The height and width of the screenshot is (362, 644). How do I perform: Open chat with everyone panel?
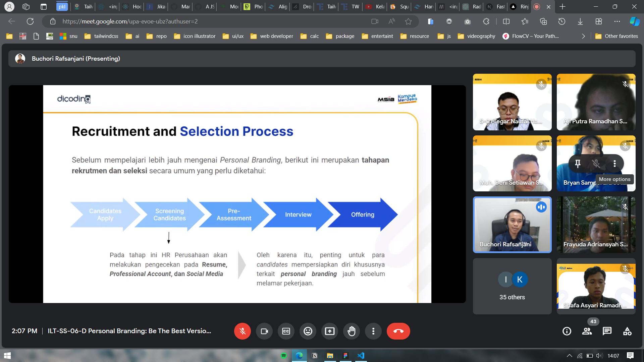pyautogui.click(x=607, y=331)
